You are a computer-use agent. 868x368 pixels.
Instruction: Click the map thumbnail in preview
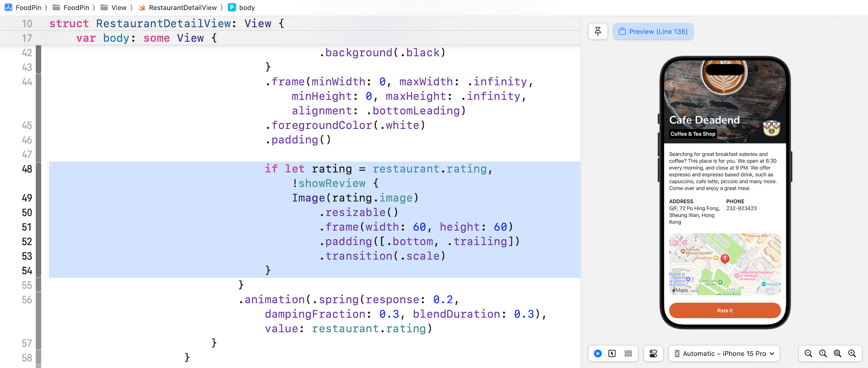coord(725,264)
